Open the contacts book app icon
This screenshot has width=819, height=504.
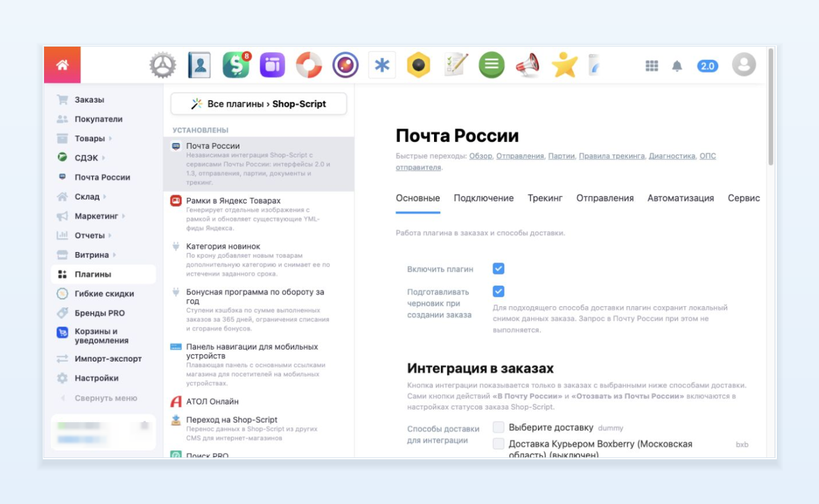point(199,65)
